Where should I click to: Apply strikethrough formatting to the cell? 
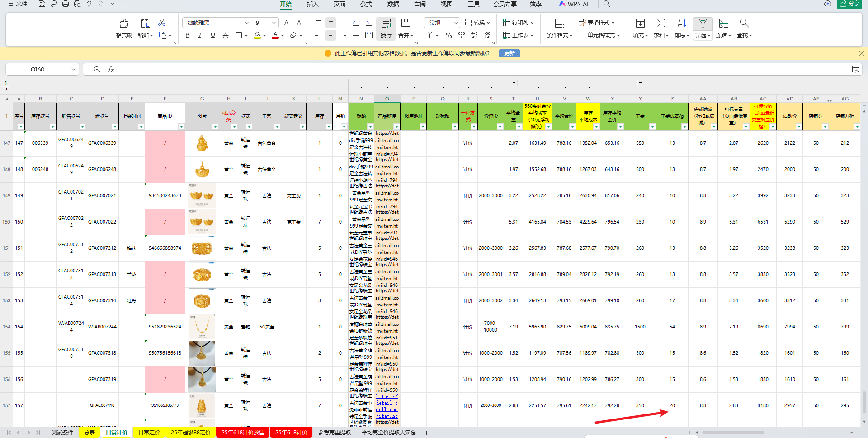(226, 35)
